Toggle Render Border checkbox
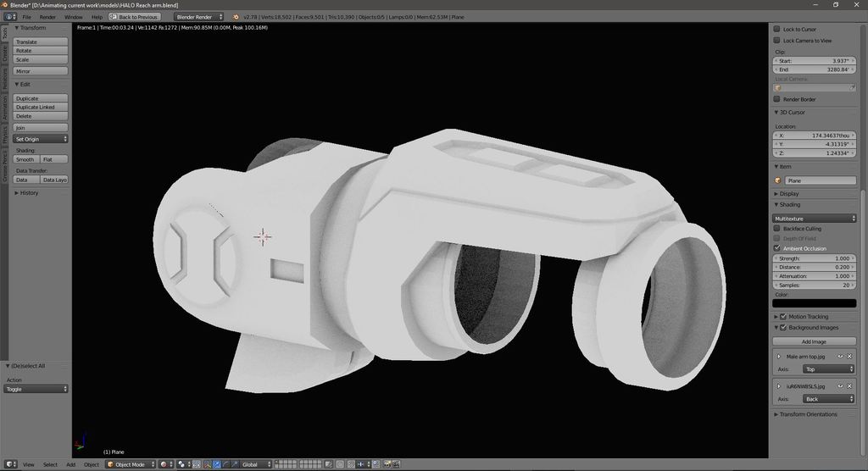 click(x=776, y=99)
